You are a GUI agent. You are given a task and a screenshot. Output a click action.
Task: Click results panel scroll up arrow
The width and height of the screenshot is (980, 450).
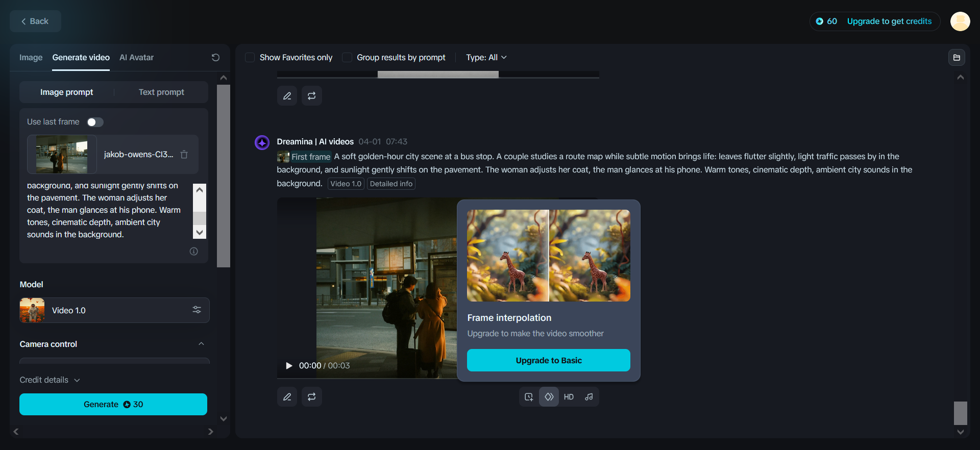961,77
